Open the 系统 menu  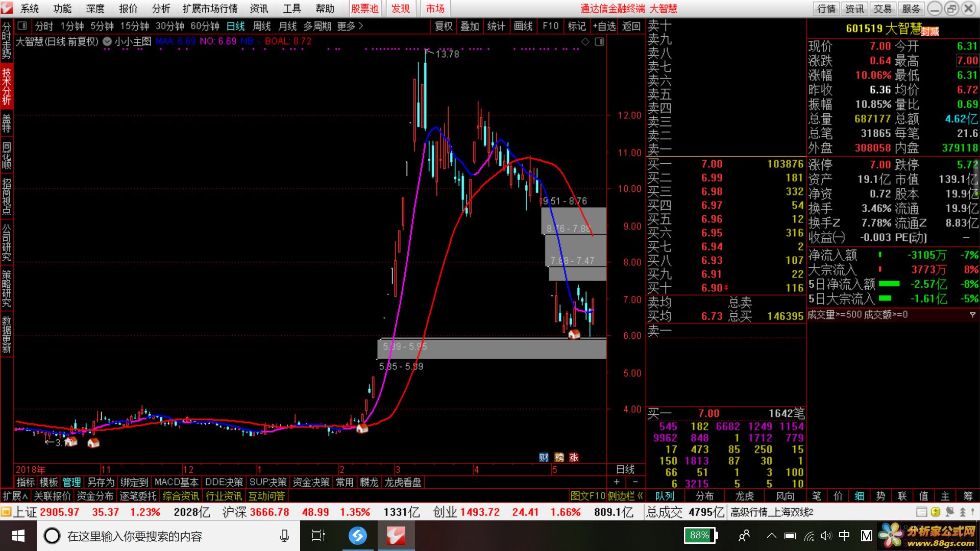click(x=29, y=8)
